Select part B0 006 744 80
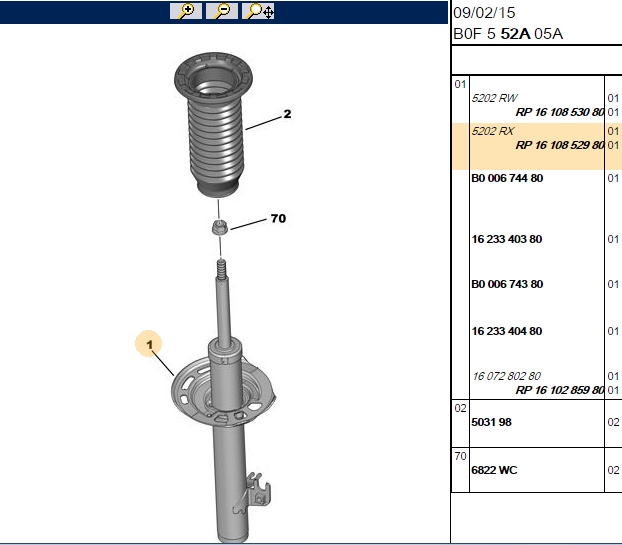 (x=507, y=178)
